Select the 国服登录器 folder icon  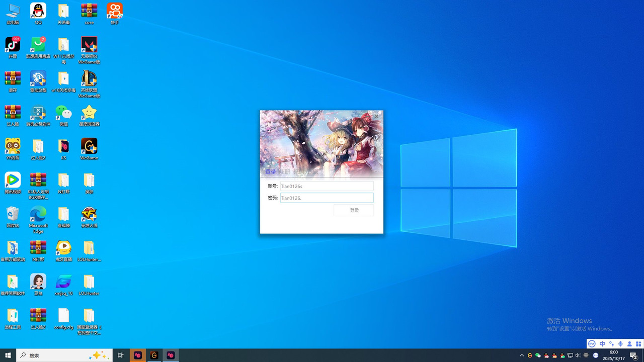tap(89, 321)
